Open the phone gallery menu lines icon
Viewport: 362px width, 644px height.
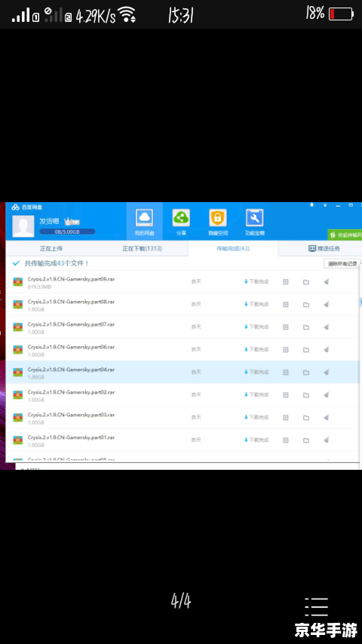(317, 606)
